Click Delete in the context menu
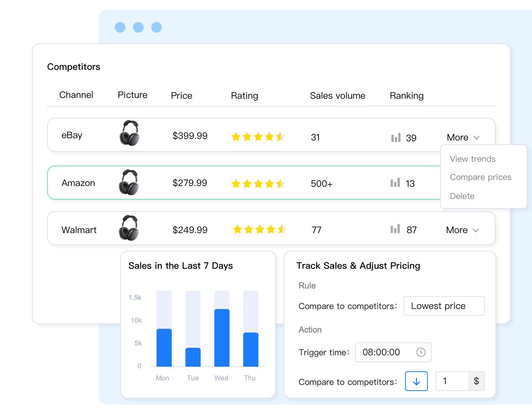This screenshot has width=532, height=410. [x=462, y=196]
